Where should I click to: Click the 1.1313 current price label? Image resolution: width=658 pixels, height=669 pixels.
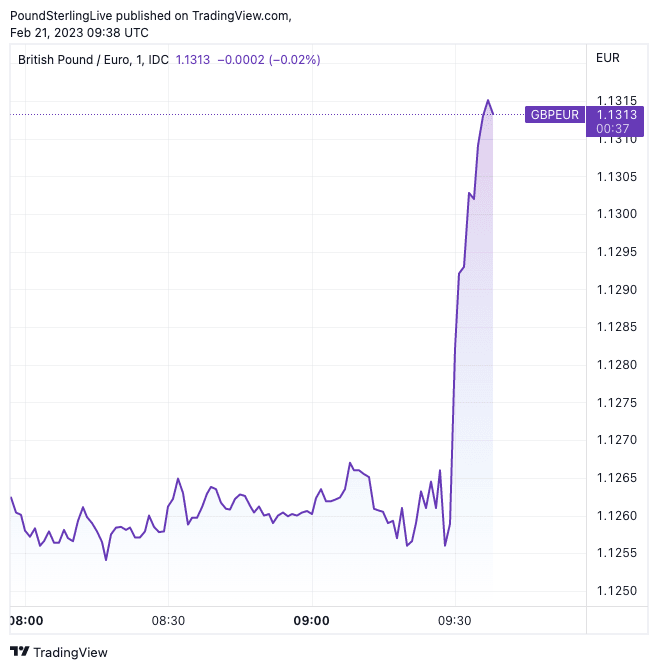coord(616,115)
